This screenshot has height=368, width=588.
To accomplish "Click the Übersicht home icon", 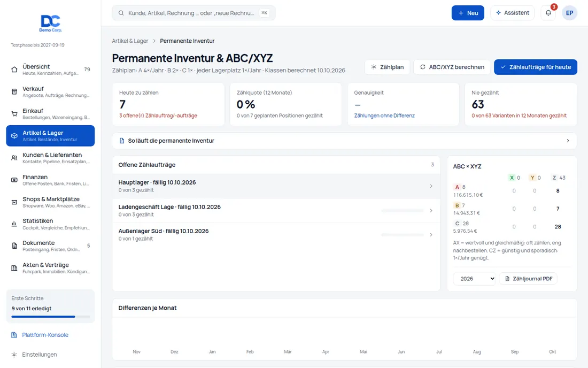I will [14, 70].
